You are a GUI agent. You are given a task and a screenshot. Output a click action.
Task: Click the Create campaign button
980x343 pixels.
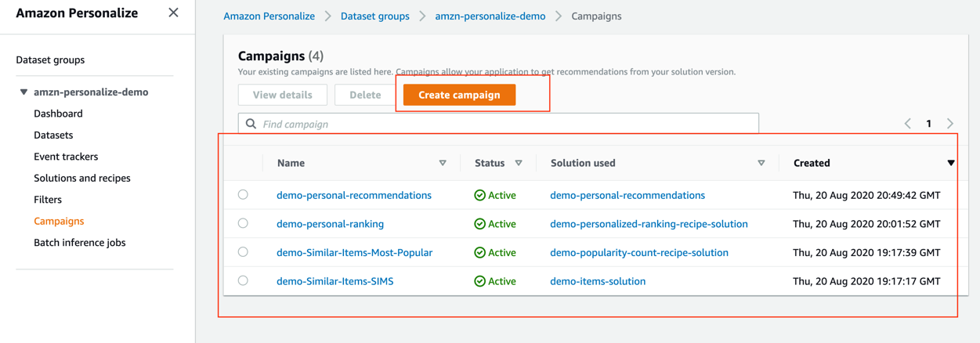coord(459,95)
